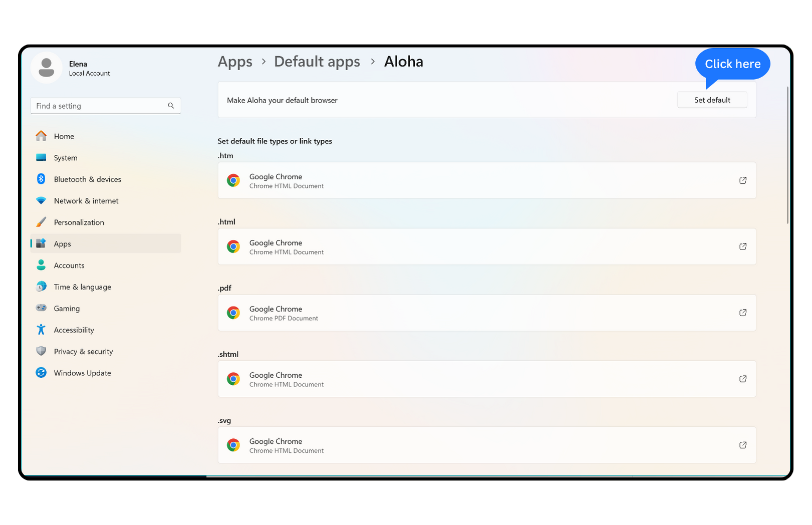Go to Personalization settings
The width and height of the screenshot is (812, 525).
coord(106,222)
